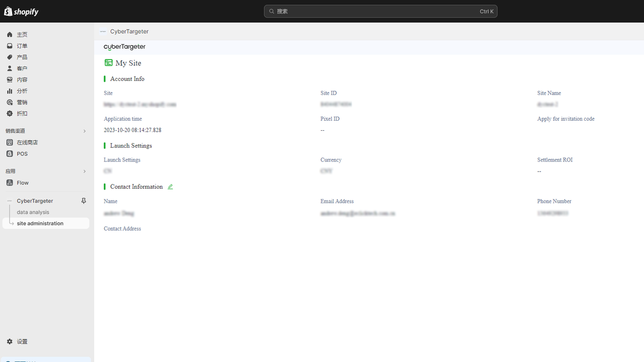This screenshot has width=644, height=362.
Task: Click the Currency label
Action: pyautogui.click(x=331, y=160)
